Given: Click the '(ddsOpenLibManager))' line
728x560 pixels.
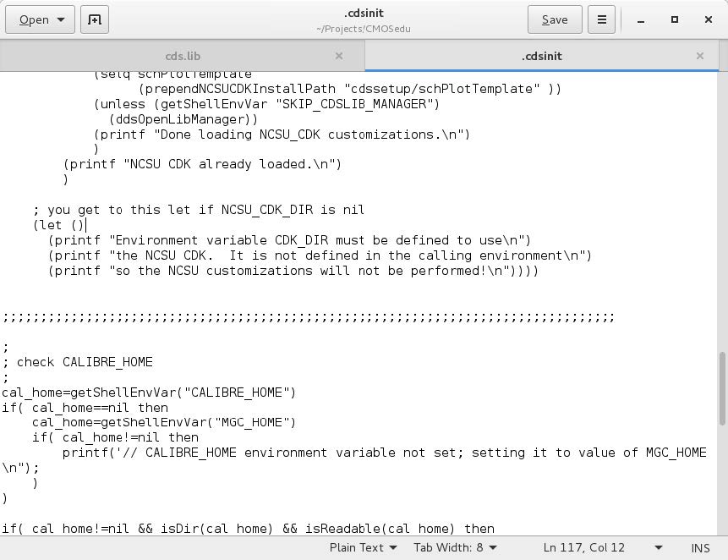Looking at the screenshot, I should tap(183, 119).
